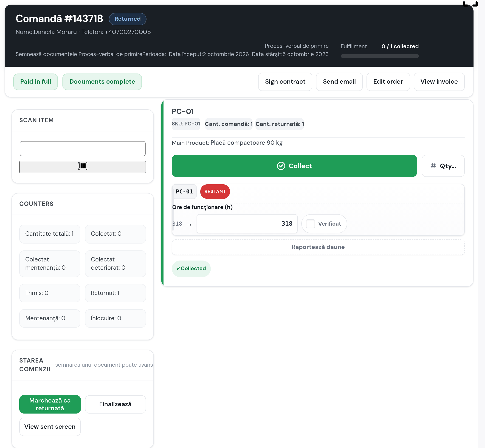The height and width of the screenshot is (448, 485).
Task: Click the Finalizează button
Action: [115, 404]
